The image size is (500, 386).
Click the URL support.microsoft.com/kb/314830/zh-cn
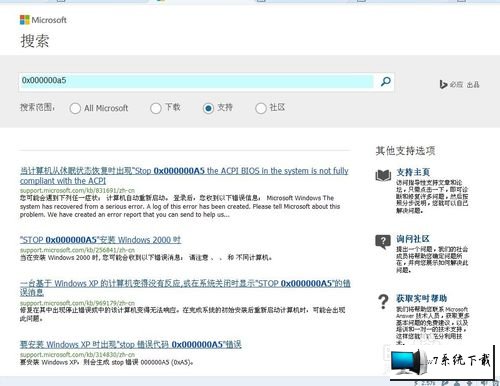point(77,355)
